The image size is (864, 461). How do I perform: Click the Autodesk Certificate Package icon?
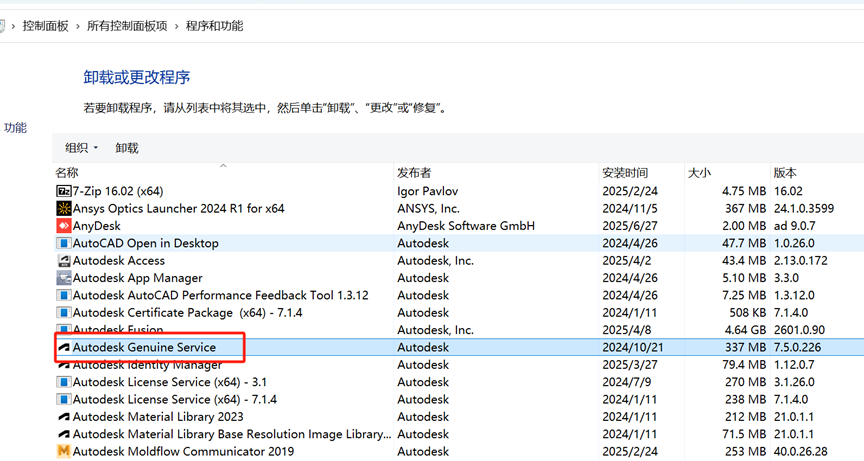pos(64,312)
